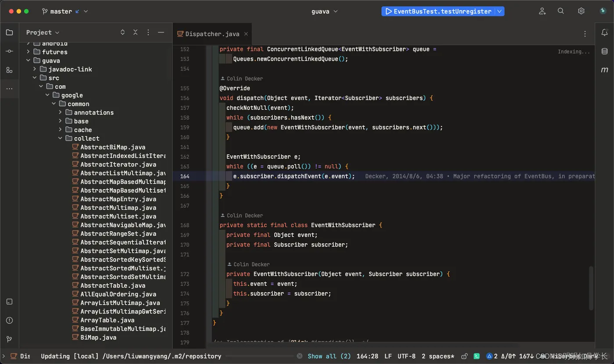This screenshot has height=364, width=614.
Task: Expand the base folder
Action: pos(61,121)
